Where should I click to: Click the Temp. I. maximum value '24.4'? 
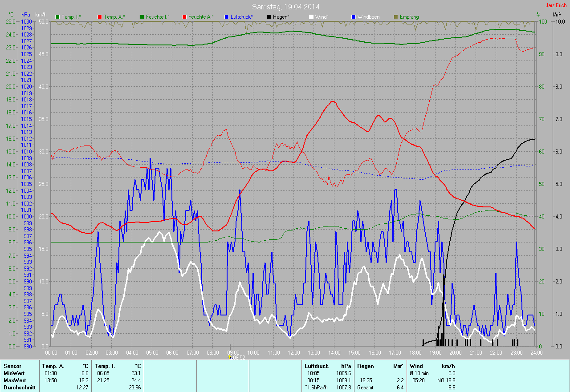point(136,380)
